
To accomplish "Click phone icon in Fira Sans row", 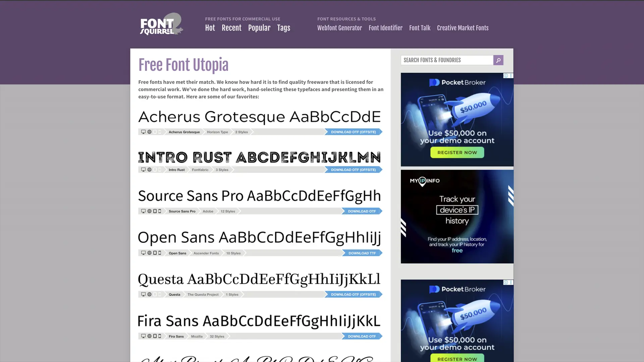I will click(x=160, y=336).
